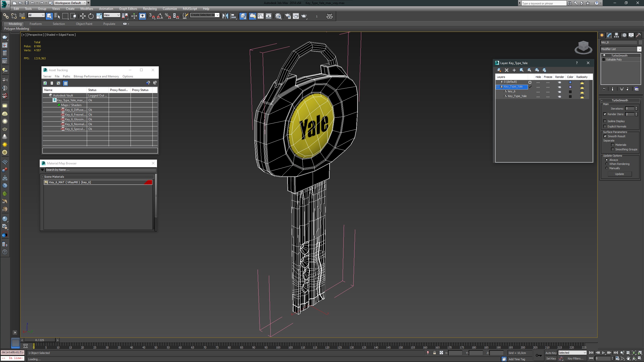The height and width of the screenshot is (362, 644).
Task: Enable the Explicit Normals checkbox
Action: (605, 126)
